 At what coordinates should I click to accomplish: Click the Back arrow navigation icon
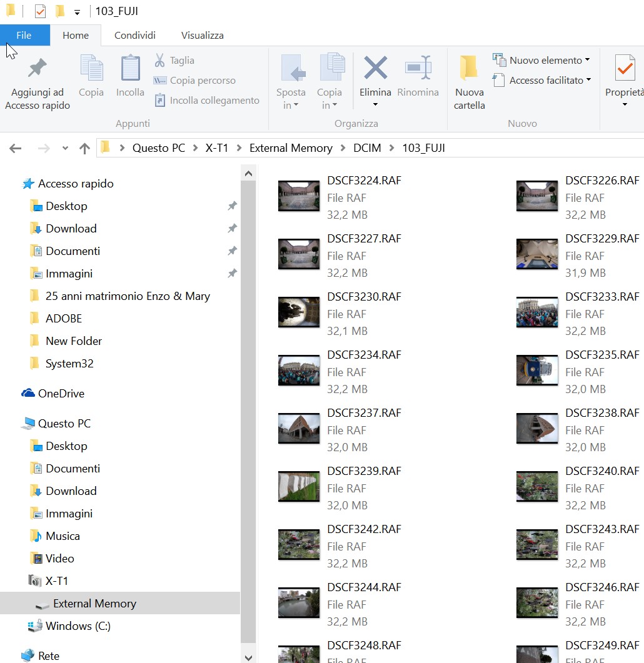coord(16,148)
